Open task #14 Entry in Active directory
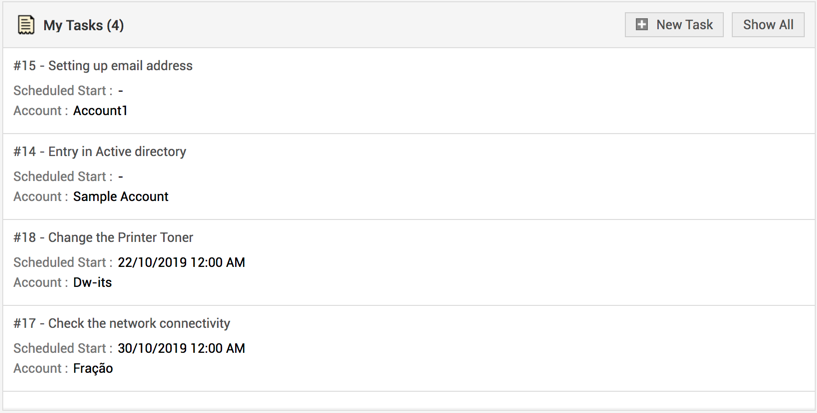Viewport: 817px width, 413px height. pyautogui.click(x=100, y=152)
